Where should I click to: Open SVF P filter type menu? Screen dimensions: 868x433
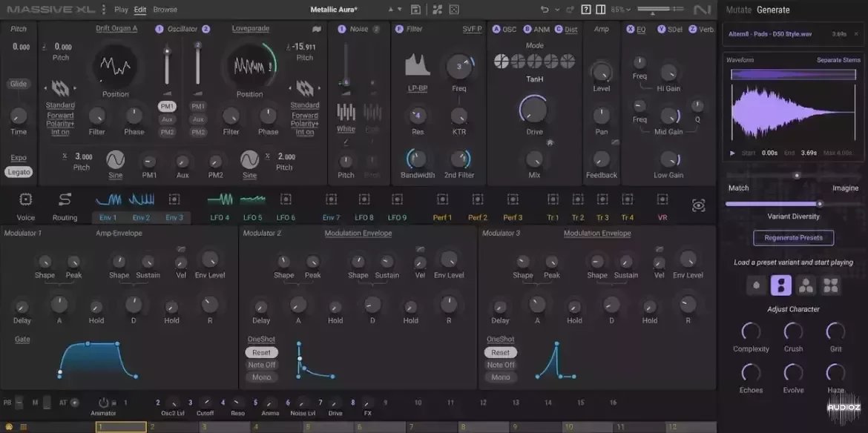click(472, 30)
